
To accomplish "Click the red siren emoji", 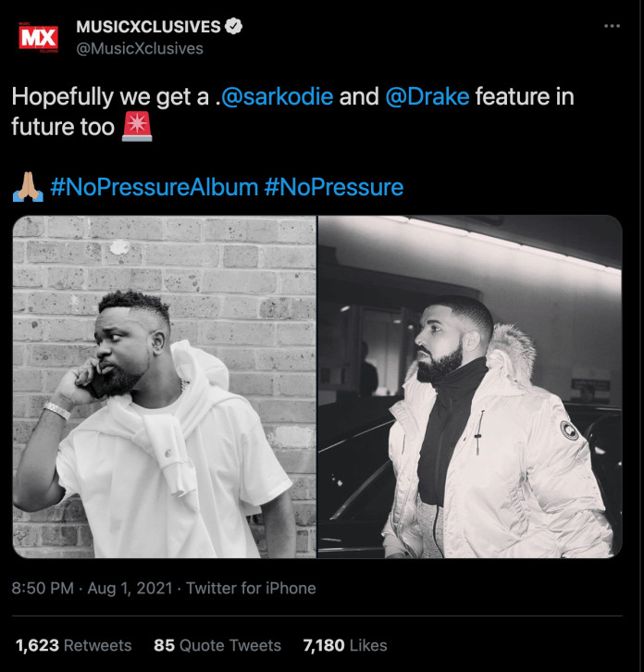I will tap(137, 127).
